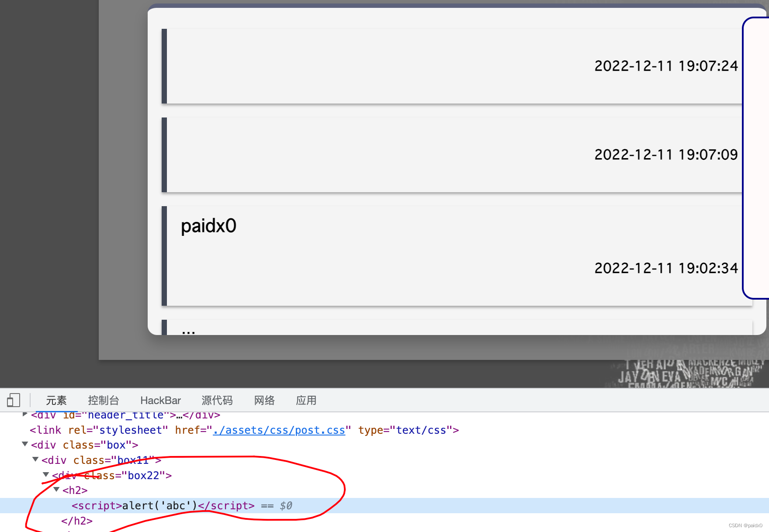
Task: Collapse the div class="box11" node
Action: (35, 459)
